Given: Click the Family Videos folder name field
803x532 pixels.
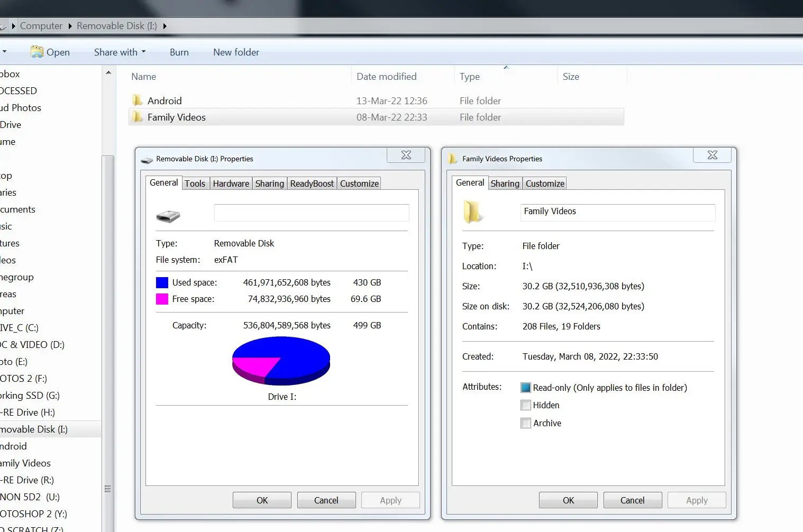Looking at the screenshot, I should tap(618, 213).
